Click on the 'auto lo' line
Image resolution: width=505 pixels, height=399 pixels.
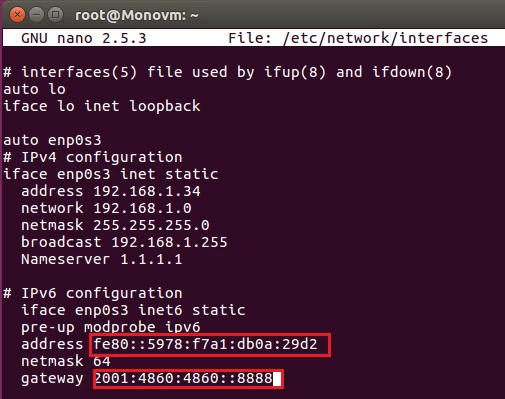point(34,89)
